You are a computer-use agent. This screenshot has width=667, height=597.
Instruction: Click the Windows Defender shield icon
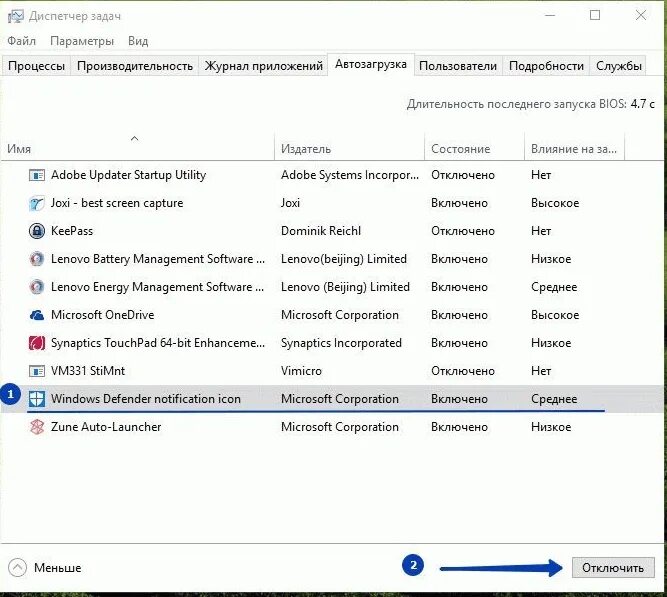[x=37, y=399]
